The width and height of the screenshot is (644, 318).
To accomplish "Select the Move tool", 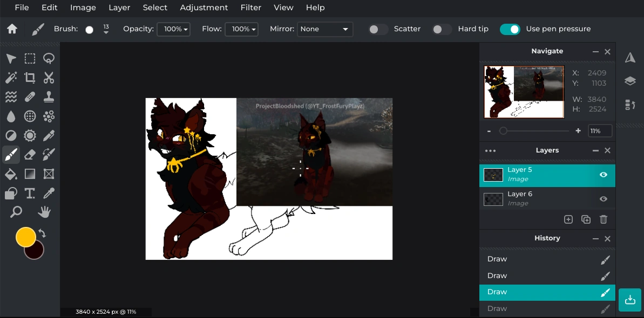I will [11, 58].
